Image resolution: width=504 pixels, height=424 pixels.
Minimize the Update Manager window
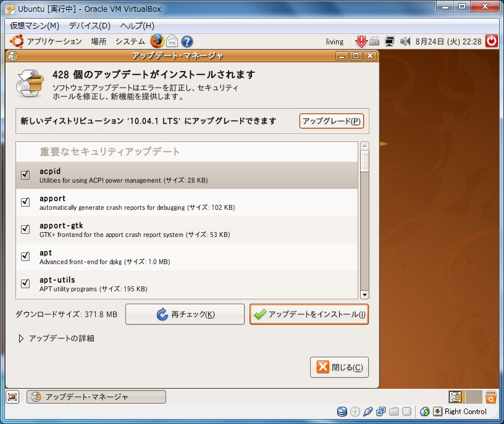point(342,56)
